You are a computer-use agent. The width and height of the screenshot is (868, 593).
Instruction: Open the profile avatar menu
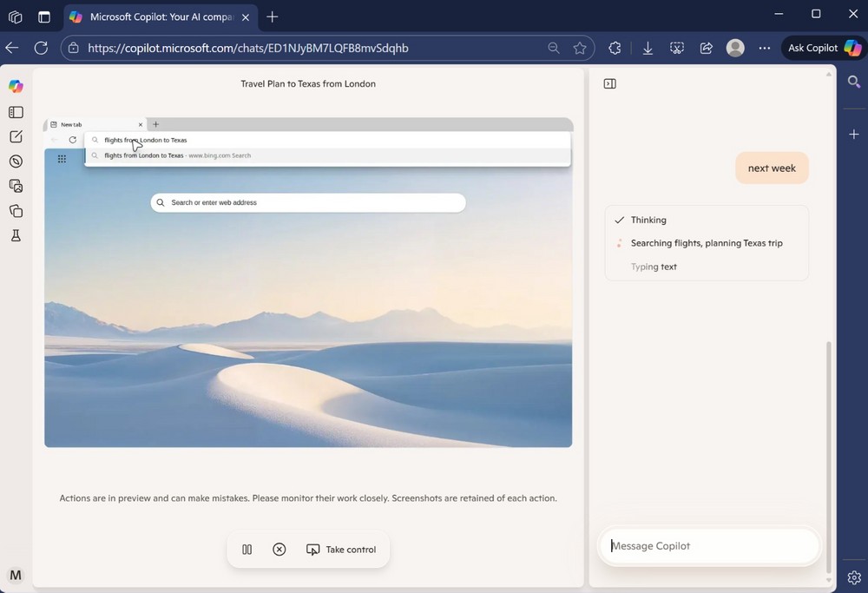pyautogui.click(x=735, y=49)
